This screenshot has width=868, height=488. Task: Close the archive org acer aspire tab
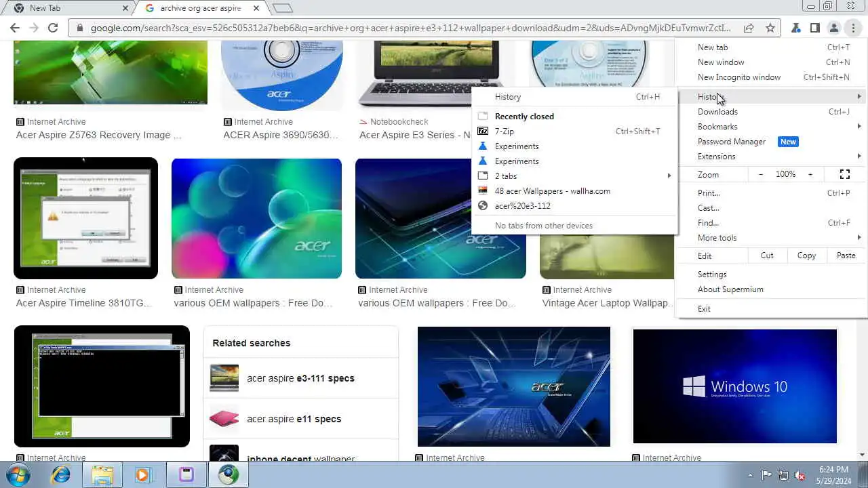coord(256,8)
